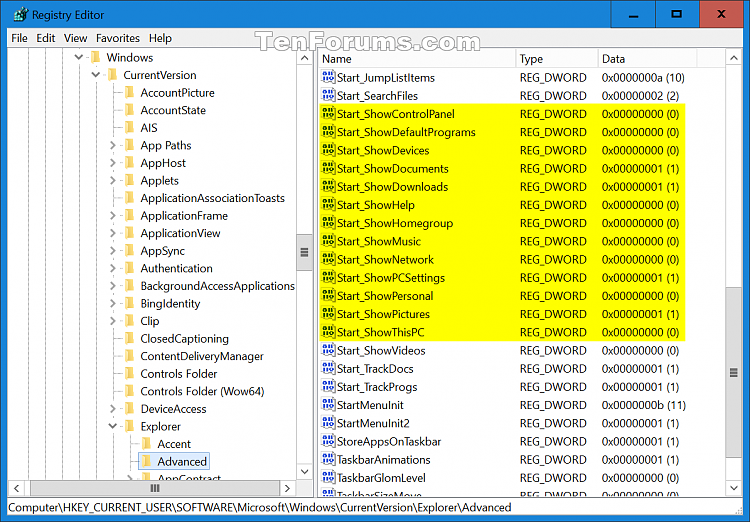Open the View menu
This screenshot has height=522, width=750.
click(76, 38)
